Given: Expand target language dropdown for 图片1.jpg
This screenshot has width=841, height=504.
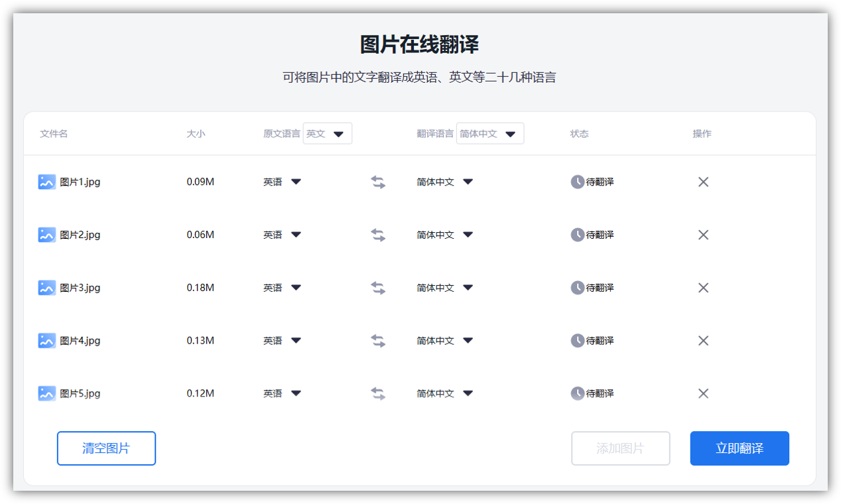Looking at the screenshot, I should (x=468, y=182).
